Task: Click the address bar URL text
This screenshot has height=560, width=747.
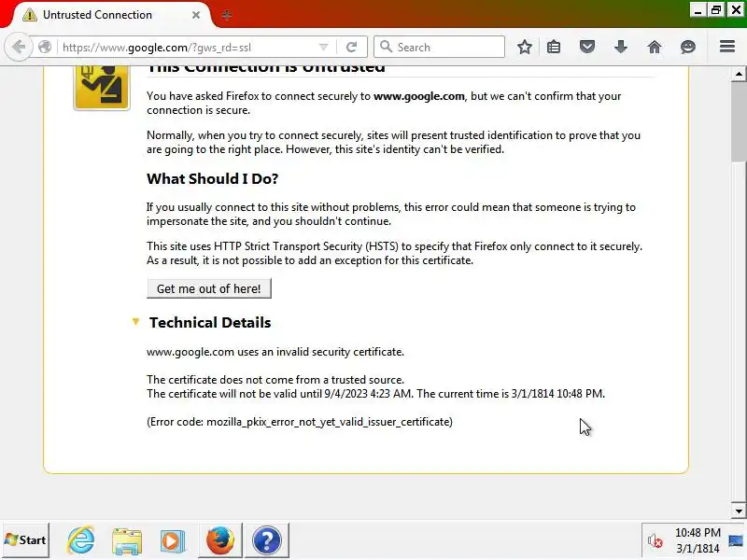Action: pos(157,48)
